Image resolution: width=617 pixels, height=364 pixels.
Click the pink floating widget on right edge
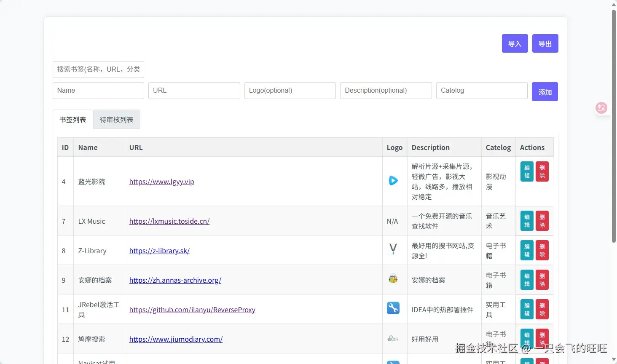[x=601, y=107]
